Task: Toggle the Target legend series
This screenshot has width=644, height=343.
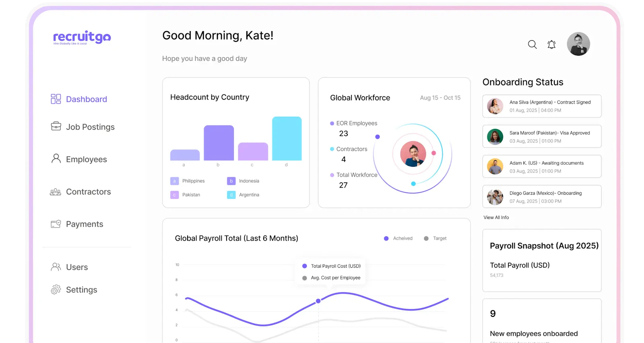Action: [435, 238]
